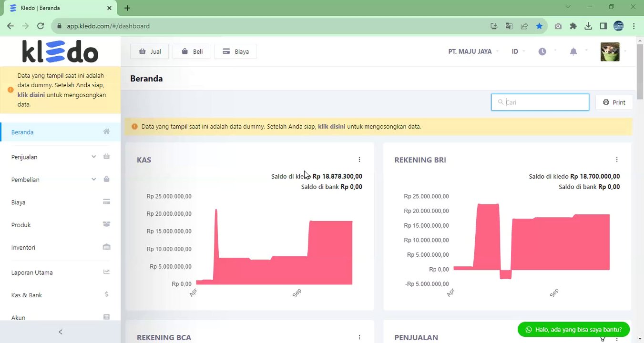
Task: Click the Cari search field
Action: tap(540, 102)
